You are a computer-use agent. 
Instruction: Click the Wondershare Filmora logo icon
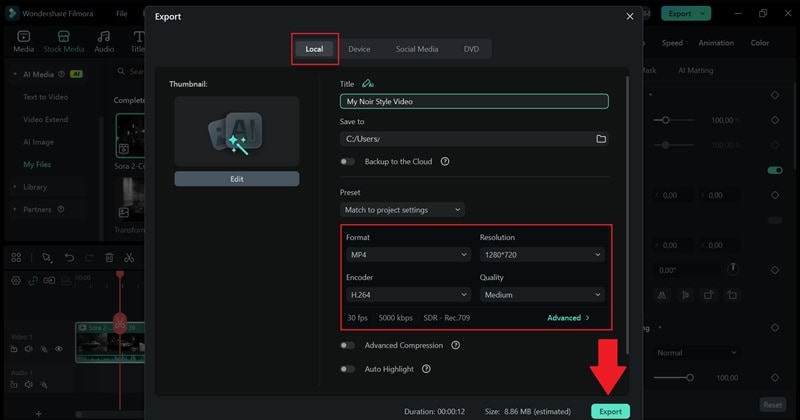tap(11, 13)
